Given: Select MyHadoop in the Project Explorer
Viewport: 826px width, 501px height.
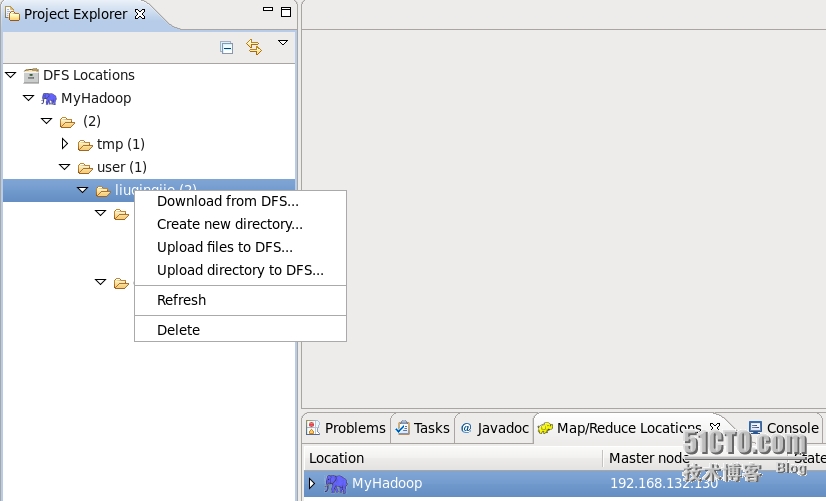Looking at the screenshot, I should (96, 99).
